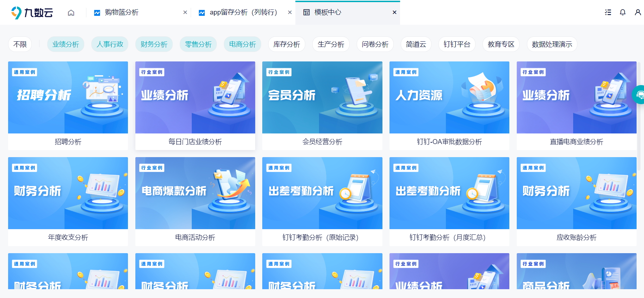Open the 钉钉-OA审批数据分析 template card
This screenshot has width=644, height=298.
[x=449, y=106]
